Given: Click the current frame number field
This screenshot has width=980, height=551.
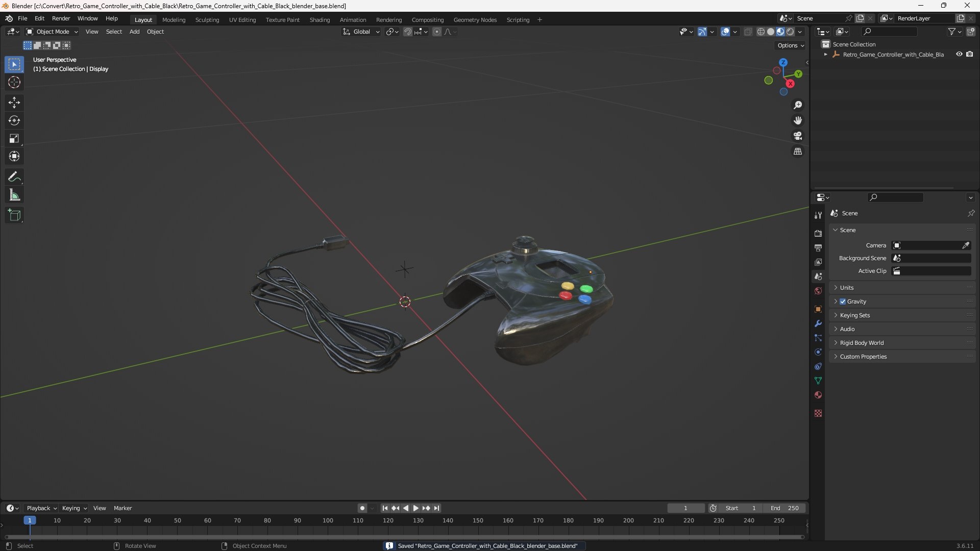Looking at the screenshot, I should (x=685, y=508).
